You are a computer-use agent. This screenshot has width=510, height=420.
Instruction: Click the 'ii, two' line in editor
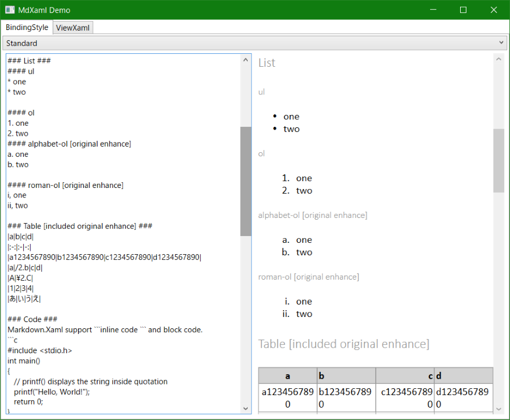18,205
